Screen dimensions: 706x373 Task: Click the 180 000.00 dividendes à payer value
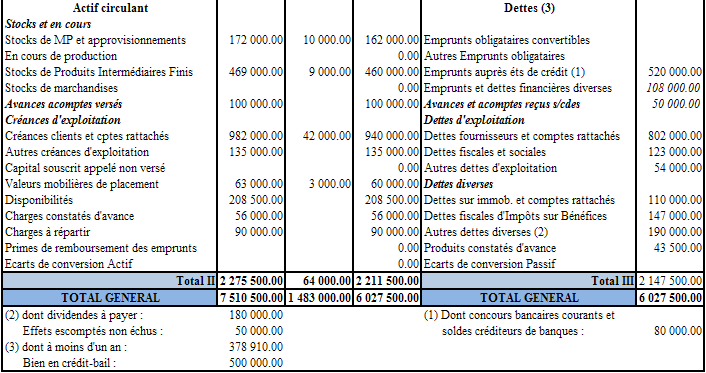coord(256,315)
